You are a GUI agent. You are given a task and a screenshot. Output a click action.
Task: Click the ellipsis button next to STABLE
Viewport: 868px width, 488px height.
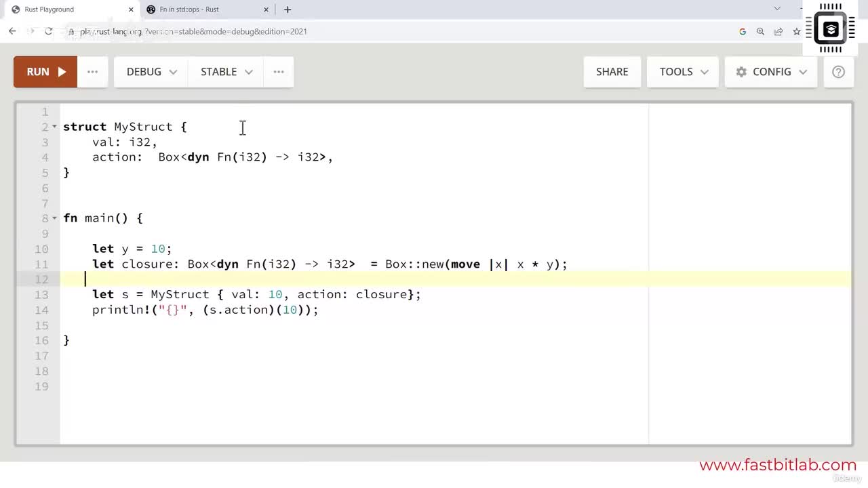[x=279, y=72]
